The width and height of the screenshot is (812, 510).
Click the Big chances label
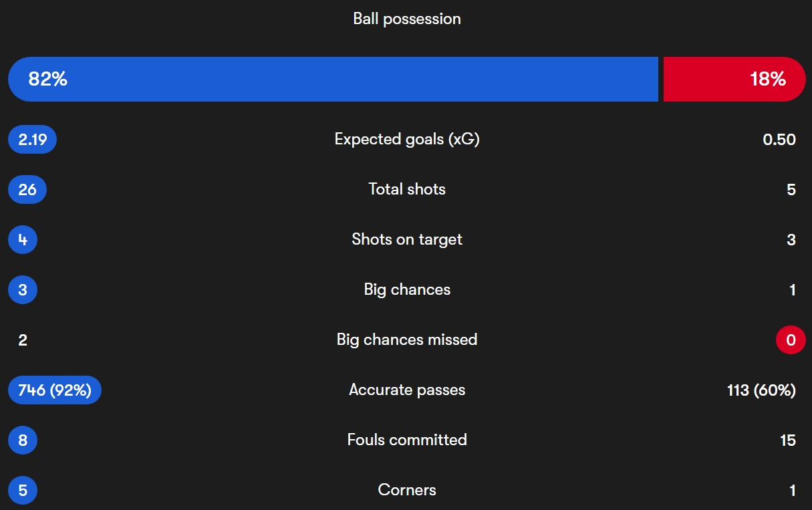coord(406,290)
